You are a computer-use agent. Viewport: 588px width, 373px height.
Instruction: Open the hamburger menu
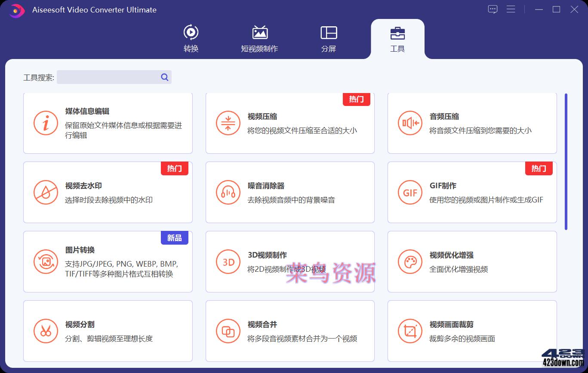point(511,9)
